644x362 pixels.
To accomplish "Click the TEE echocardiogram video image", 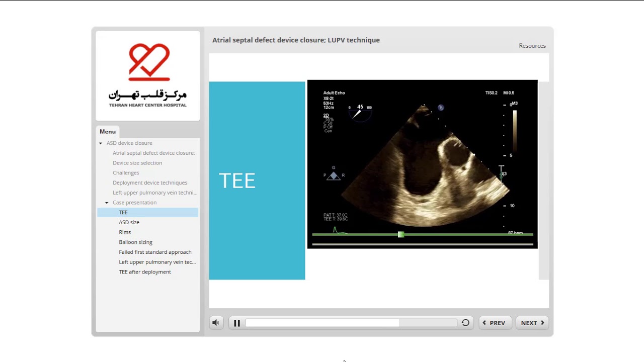I will coord(423,164).
